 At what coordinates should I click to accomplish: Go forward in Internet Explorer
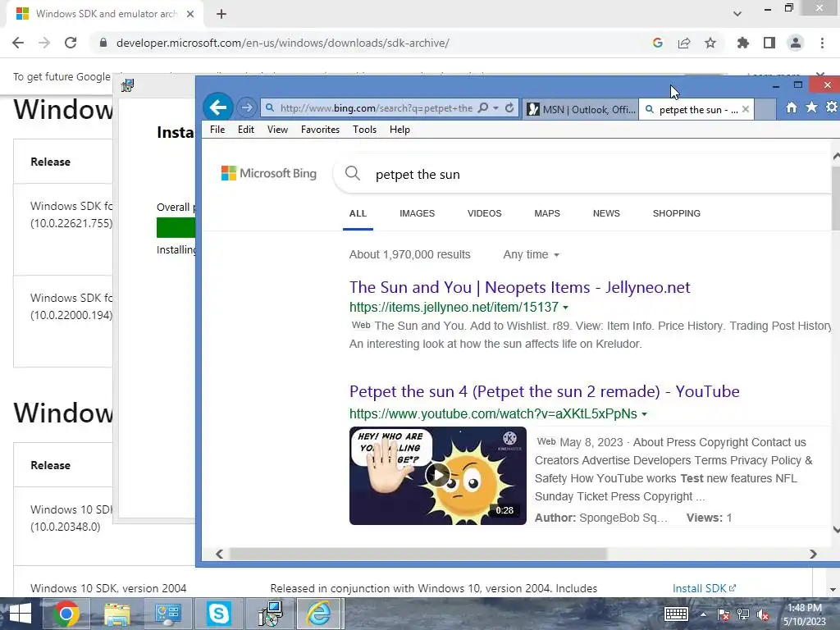point(246,107)
